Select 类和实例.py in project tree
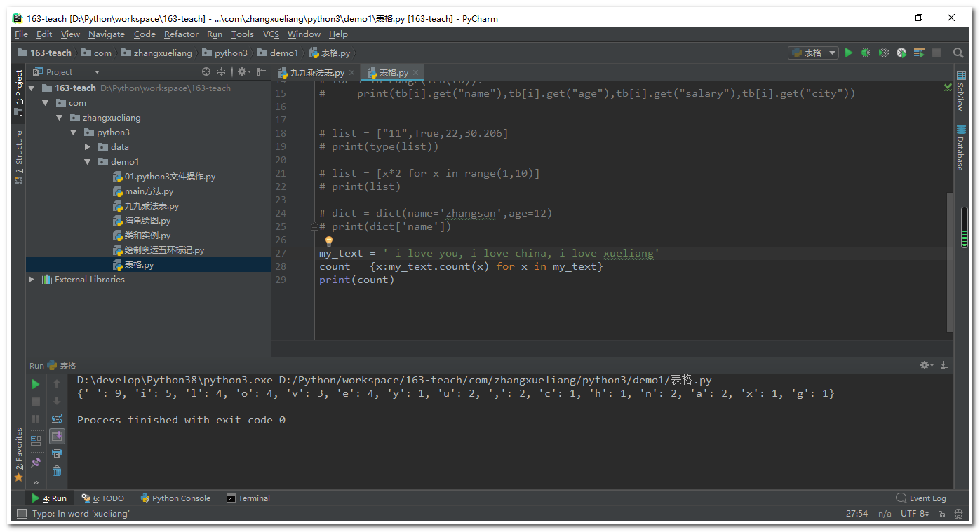Viewport: 980px width, 532px height. click(147, 236)
